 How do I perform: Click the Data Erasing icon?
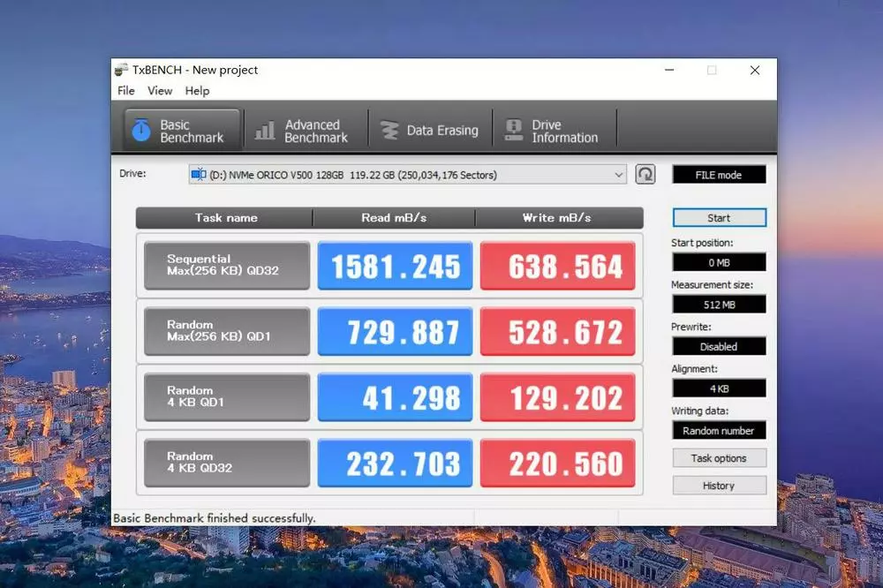click(x=389, y=130)
